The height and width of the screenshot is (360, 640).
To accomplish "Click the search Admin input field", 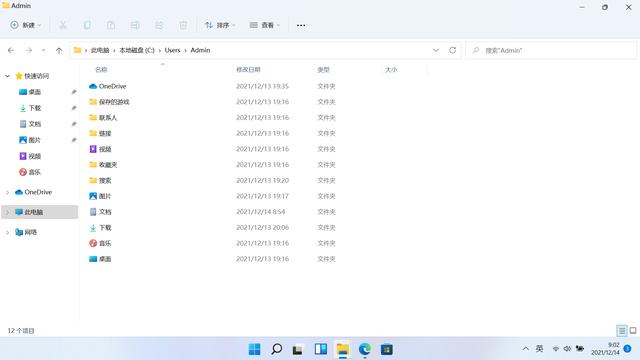I will (x=551, y=50).
